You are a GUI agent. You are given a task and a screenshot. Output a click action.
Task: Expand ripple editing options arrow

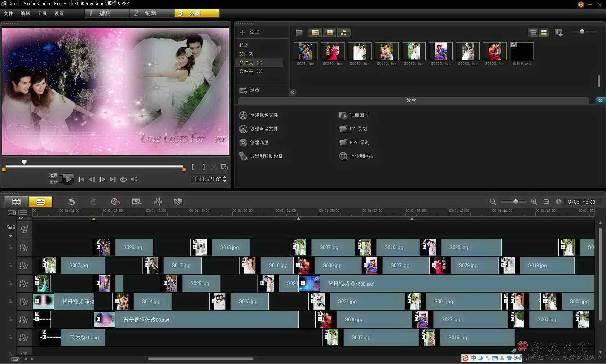pos(10,236)
